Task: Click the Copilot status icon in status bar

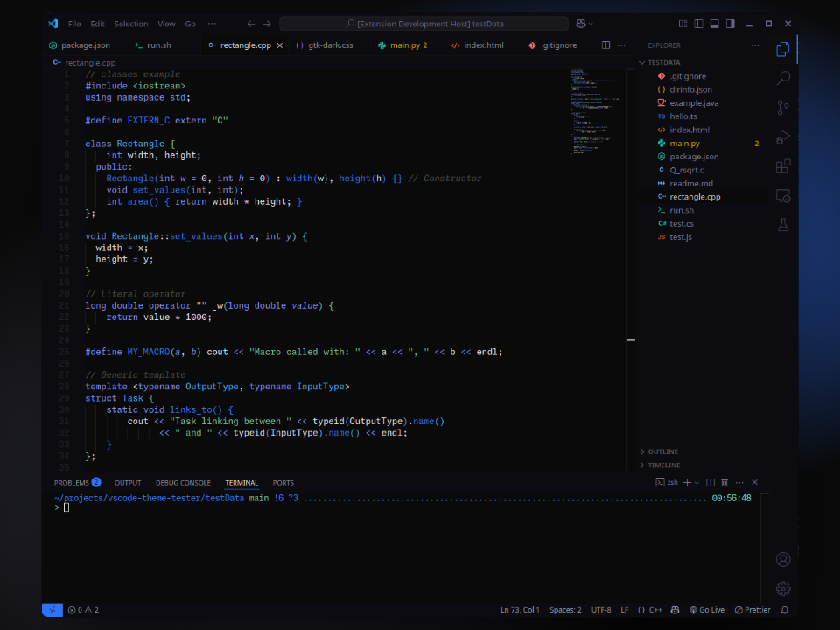Action: (675, 610)
